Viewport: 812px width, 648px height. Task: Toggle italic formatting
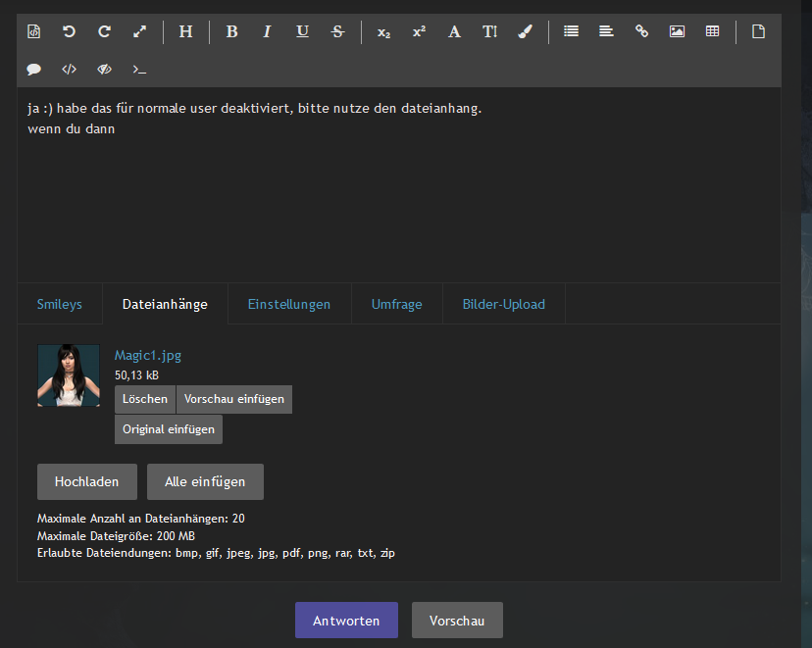[267, 31]
